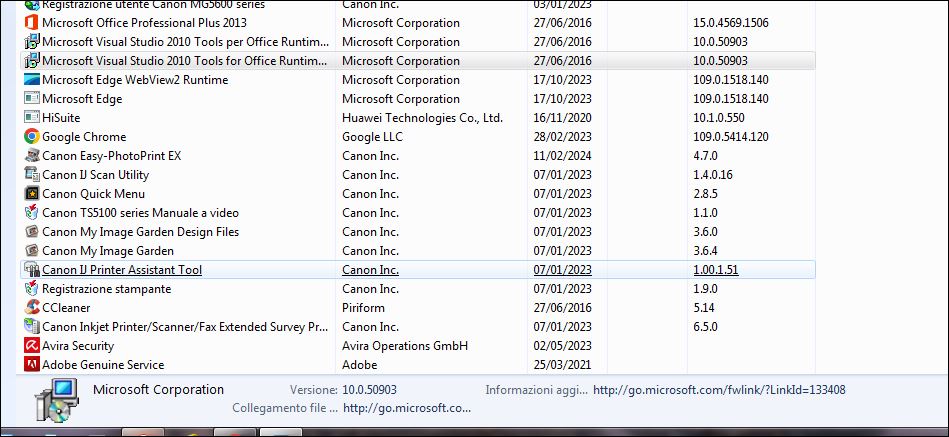Click the CCleaner program icon
Screen dimensions: 949x437
click(x=31, y=308)
